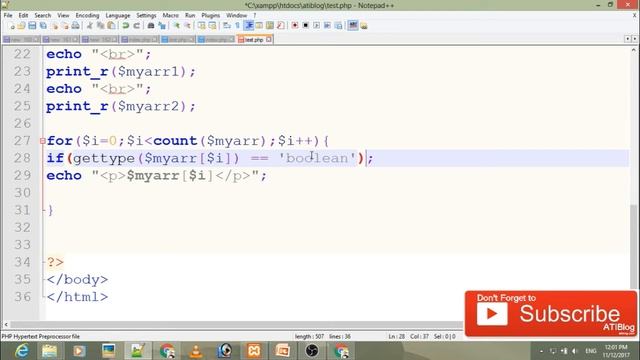Click 'PHP Hypertext Preprocessor file' status text
640x360 pixels.
tap(41, 337)
